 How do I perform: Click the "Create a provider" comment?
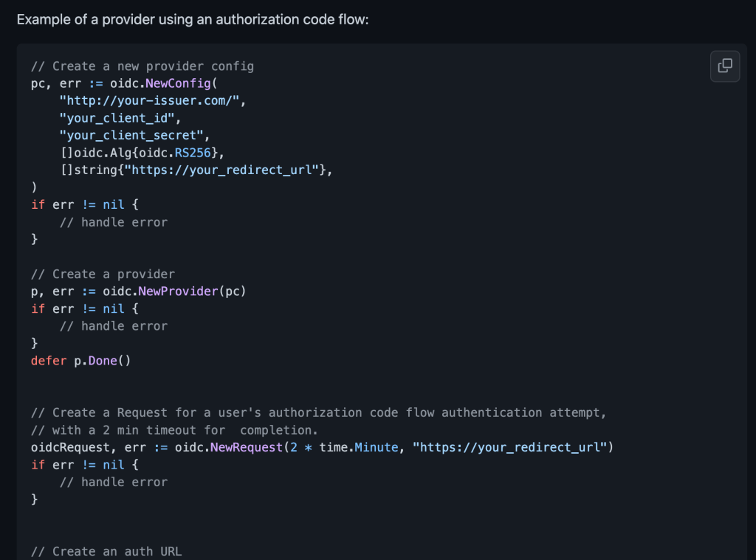point(103,274)
